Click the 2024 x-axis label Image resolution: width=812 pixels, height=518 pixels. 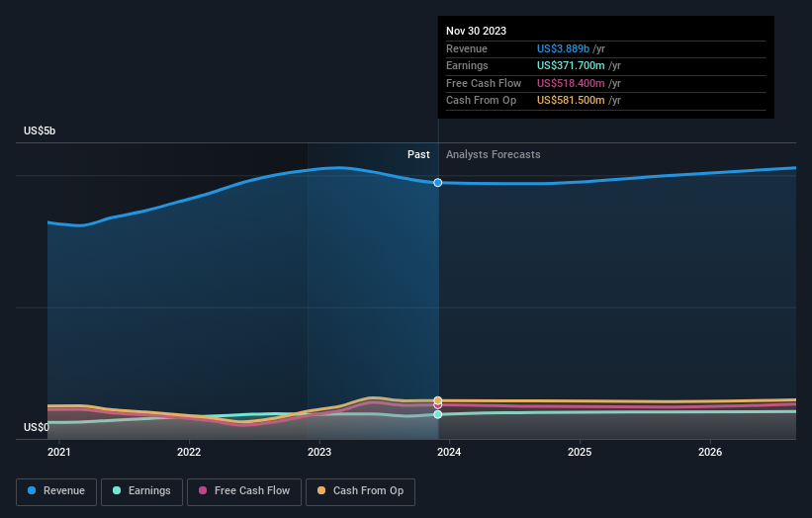pos(448,452)
